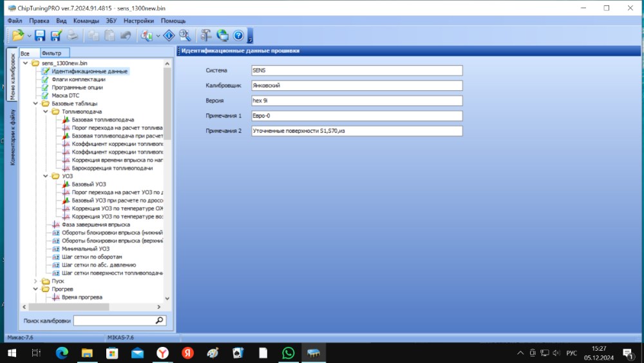Click tree vertical scrollbar down arrow
This screenshot has width=644, height=363.
pos(167,299)
